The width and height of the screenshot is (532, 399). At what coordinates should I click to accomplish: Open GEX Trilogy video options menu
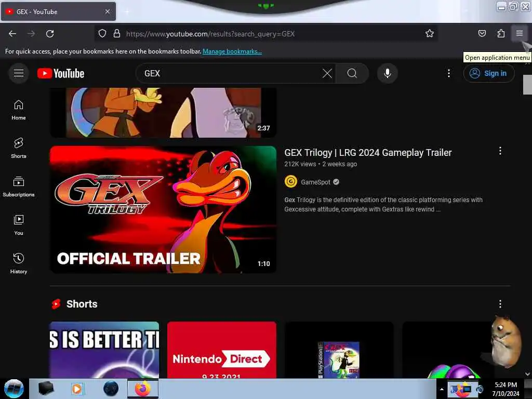coord(500,151)
